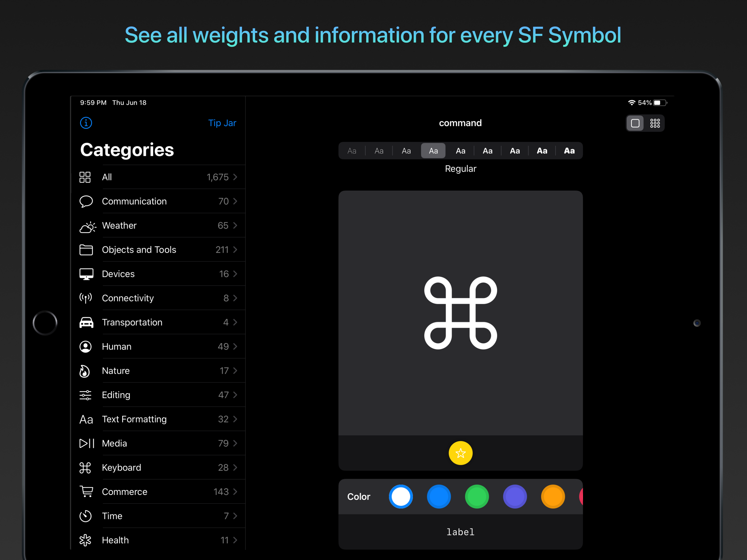The width and height of the screenshot is (747, 560).
Task: Open the Text Formatting category
Action: 135,419
